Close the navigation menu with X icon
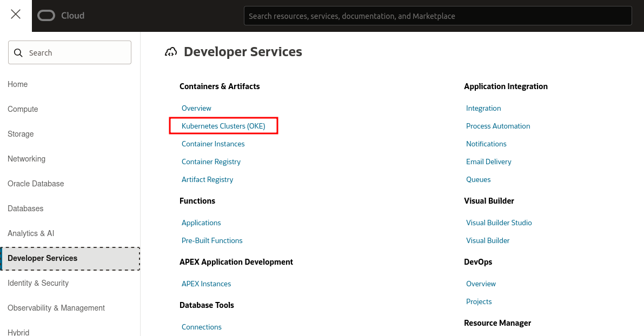Image resolution: width=644 pixels, height=336 pixels. click(x=16, y=15)
